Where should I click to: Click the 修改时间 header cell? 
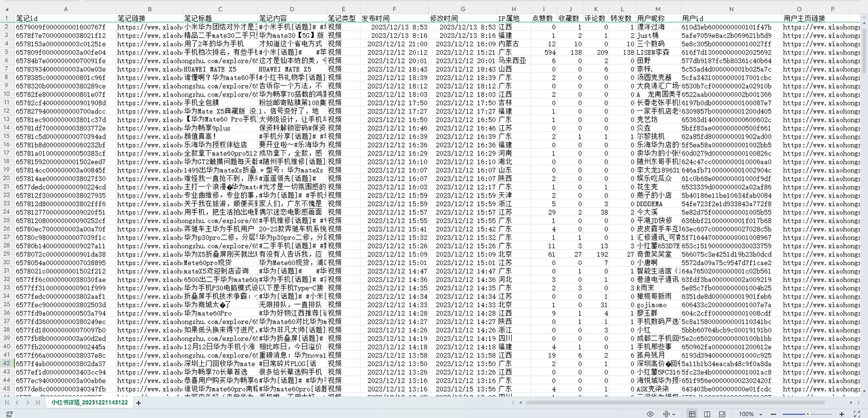click(463, 19)
